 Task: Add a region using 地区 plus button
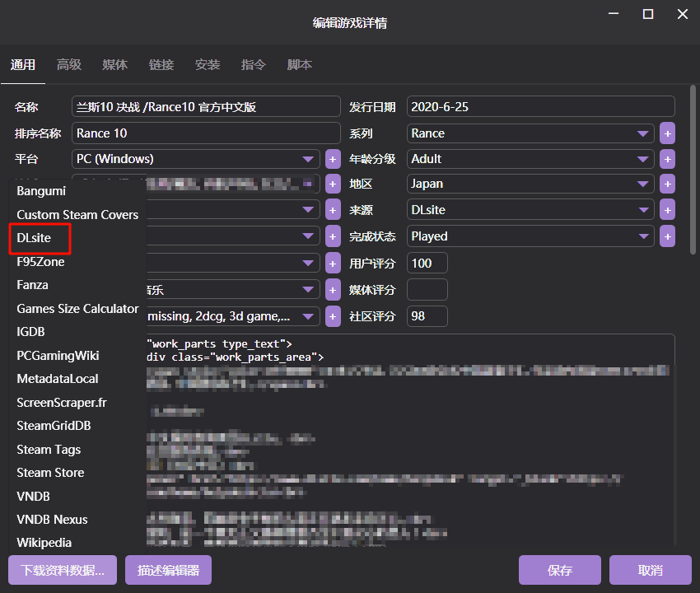(667, 184)
